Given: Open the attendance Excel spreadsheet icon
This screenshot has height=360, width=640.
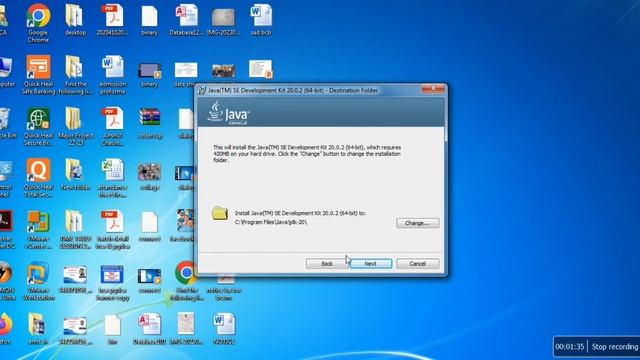Looking at the screenshot, I should (113, 178).
